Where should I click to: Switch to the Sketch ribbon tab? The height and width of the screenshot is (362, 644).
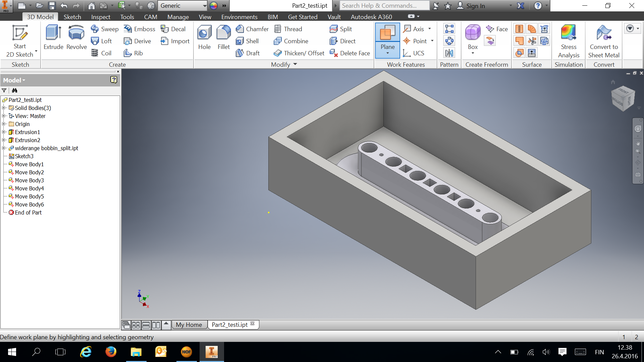click(x=72, y=17)
